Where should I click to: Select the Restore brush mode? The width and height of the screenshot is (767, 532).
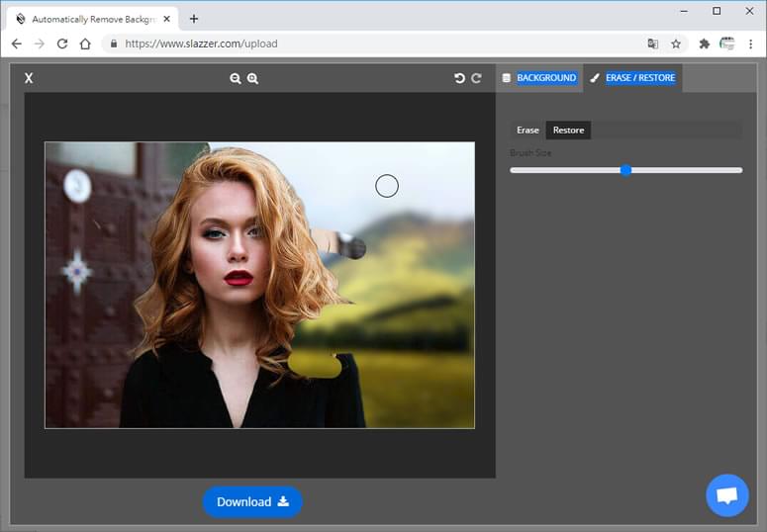point(568,131)
